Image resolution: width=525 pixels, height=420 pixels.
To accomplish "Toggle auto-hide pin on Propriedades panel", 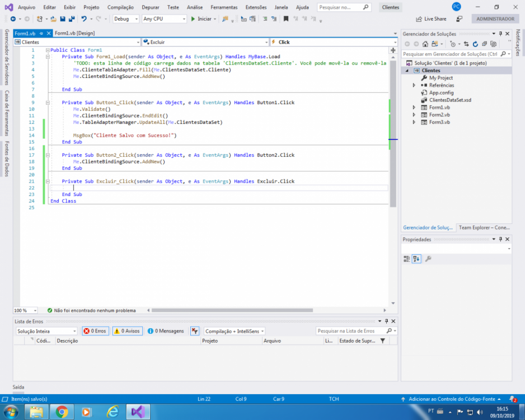I will (500, 239).
